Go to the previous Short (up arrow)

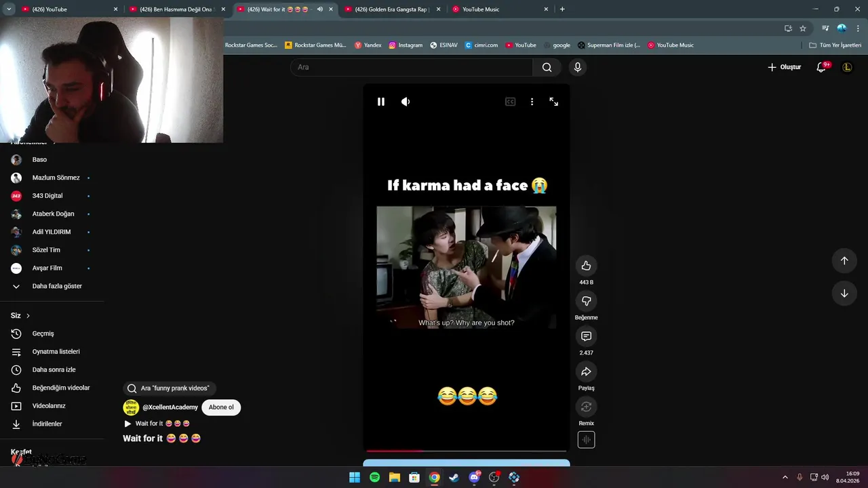click(844, 261)
